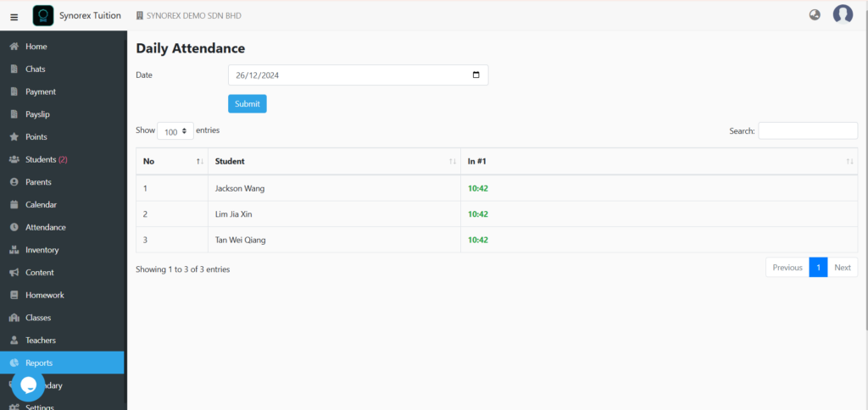The image size is (868, 410).
Task: Click the Calendar sidebar icon
Action: pos(14,205)
